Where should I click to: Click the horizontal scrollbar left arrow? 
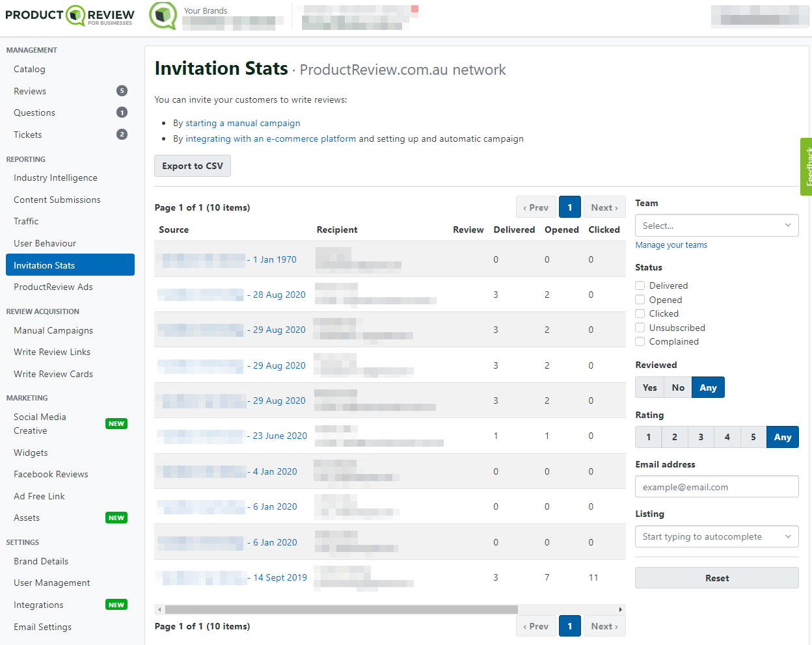coord(159,609)
